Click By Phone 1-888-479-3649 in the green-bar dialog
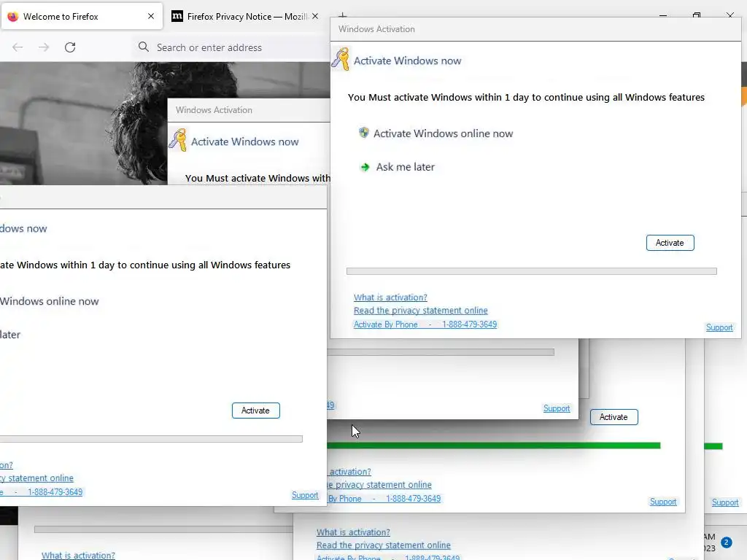This screenshot has width=747, height=560. [384, 499]
